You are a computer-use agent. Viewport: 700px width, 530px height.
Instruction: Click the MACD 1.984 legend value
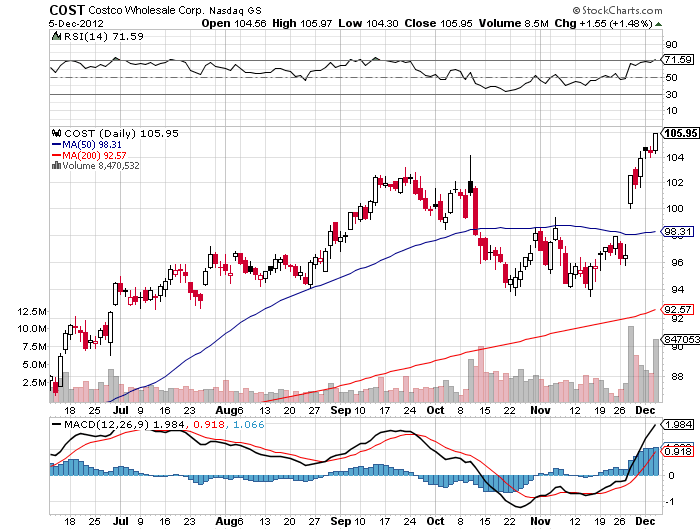[168, 424]
